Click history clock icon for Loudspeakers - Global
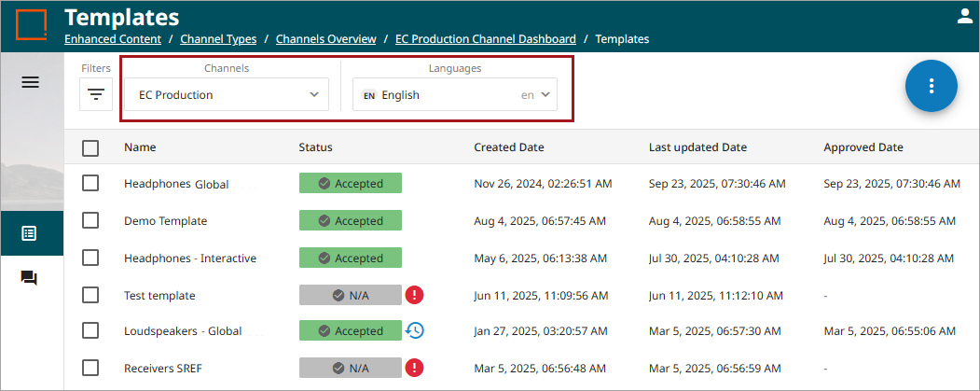The width and height of the screenshot is (980, 391). coord(415,330)
